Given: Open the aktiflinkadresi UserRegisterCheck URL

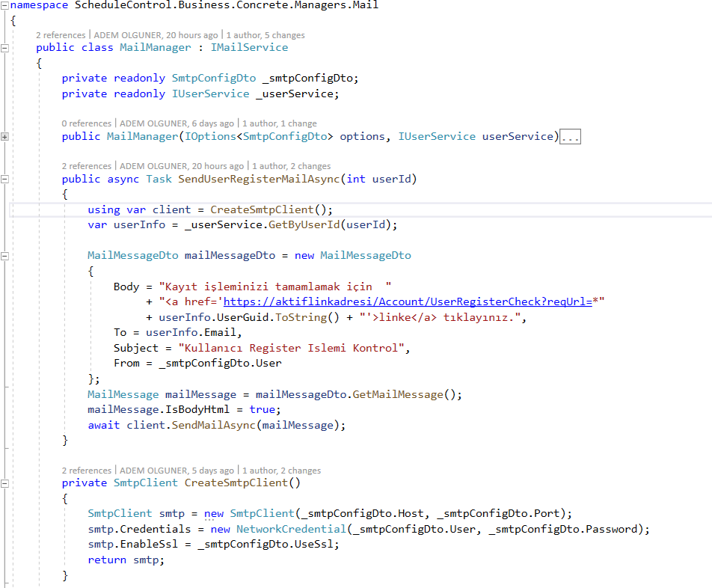Looking at the screenshot, I should [x=408, y=302].
